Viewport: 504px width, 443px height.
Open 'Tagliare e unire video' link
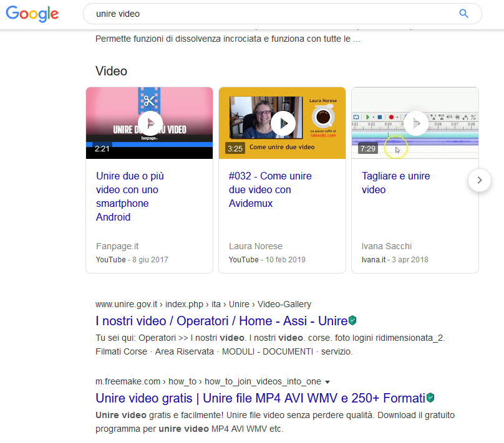tap(395, 183)
